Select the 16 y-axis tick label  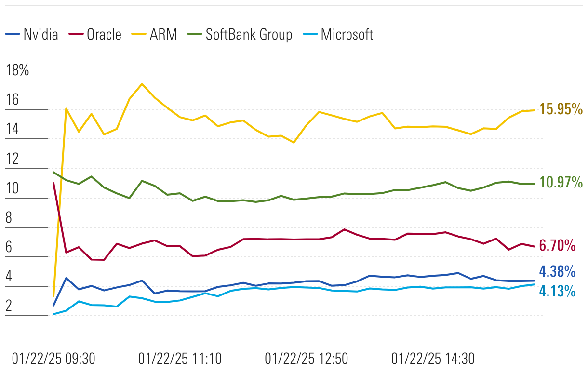[12, 100]
